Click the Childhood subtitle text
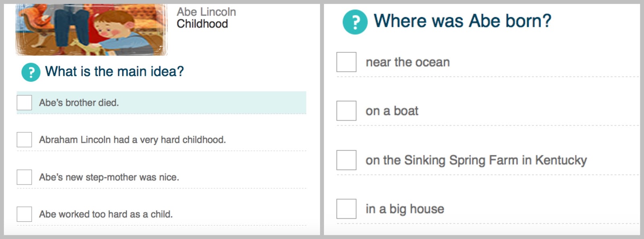The image size is (644, 239). pos(202,24)
